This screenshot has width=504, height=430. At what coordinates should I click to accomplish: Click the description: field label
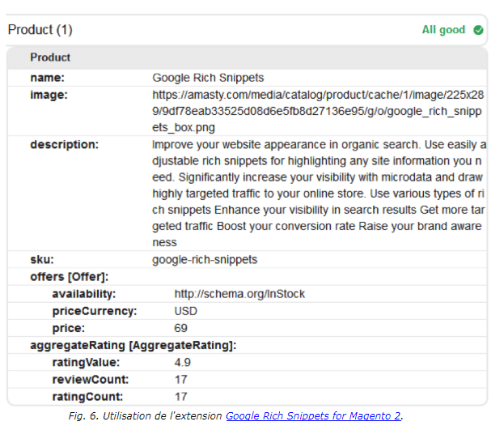pyautogui.click(x=64, y=144)
